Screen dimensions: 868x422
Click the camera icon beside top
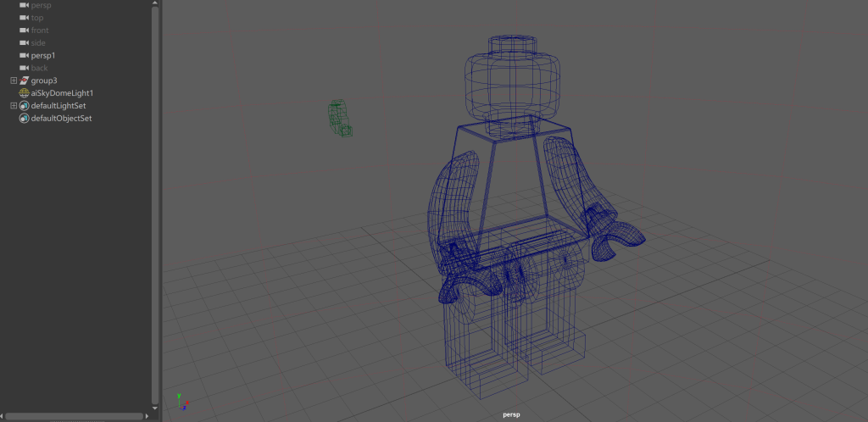coord(24,18)
